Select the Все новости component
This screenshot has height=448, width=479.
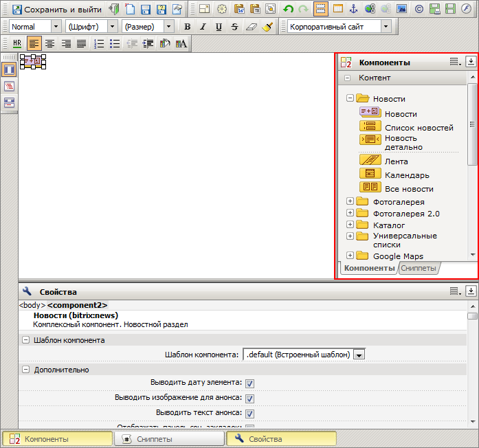[x=397, y=188]
